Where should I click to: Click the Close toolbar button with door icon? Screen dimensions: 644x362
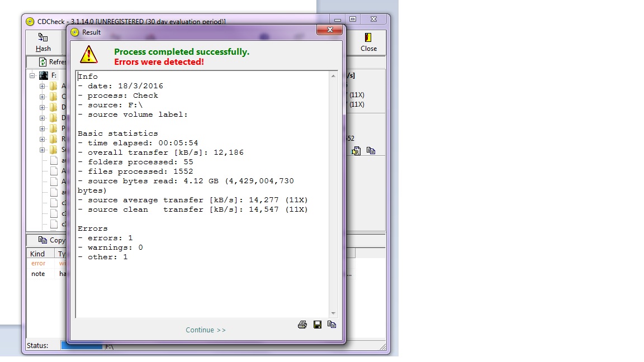click(x=368, y=42)
